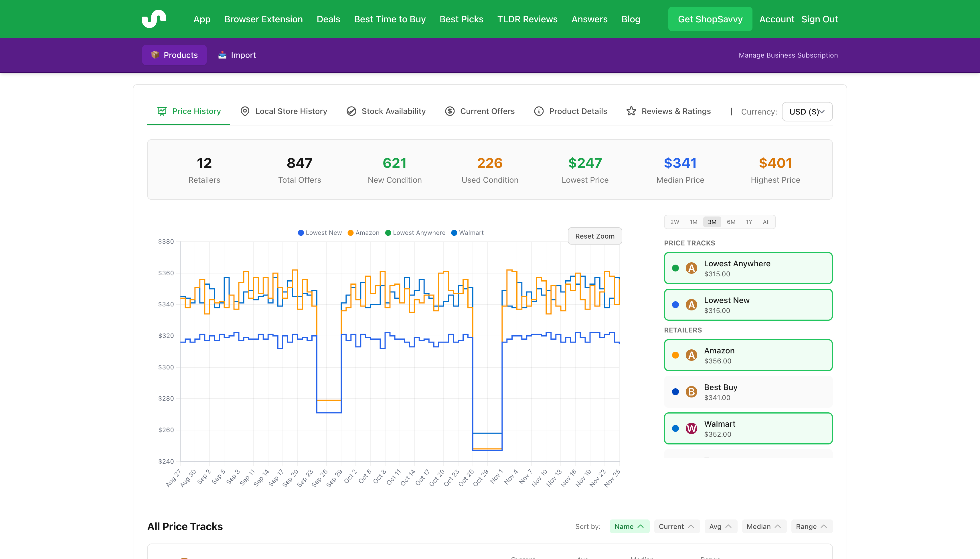The height and width of the screenshot is (559, 980).
Task: Click the Range sort chevron
Action: pos(824,526)
